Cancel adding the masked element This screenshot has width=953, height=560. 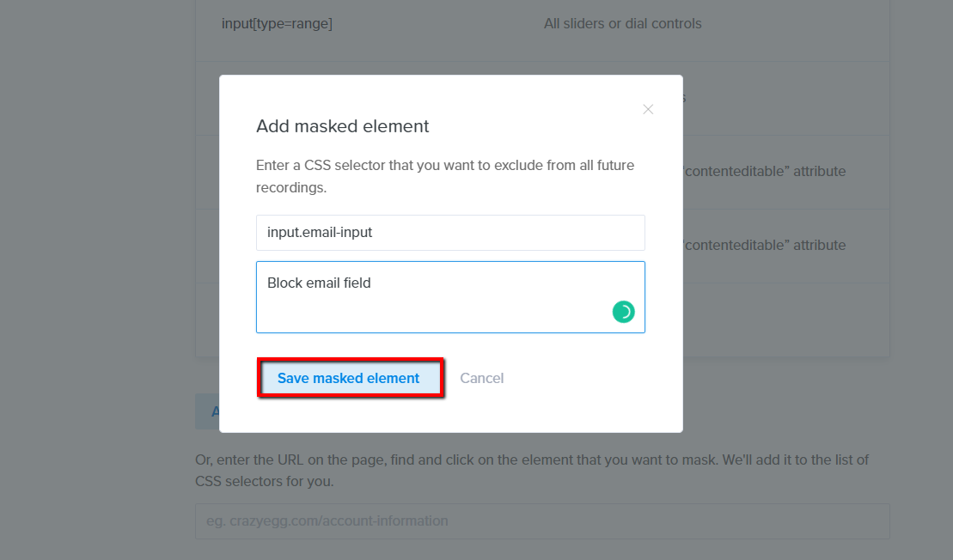pos(481,378)
